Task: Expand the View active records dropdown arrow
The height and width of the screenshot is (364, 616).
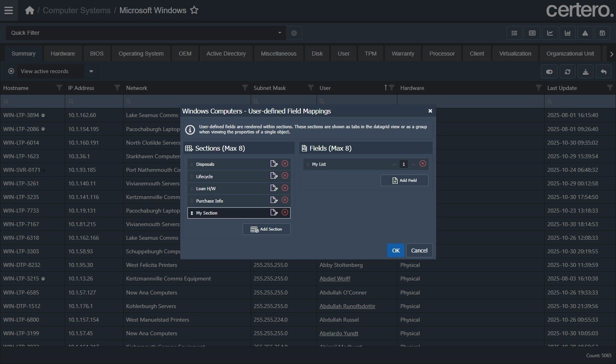Action: click(91, 72)
